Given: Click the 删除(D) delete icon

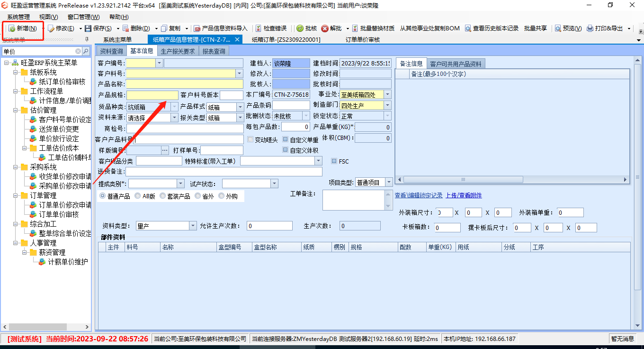Looking at the screenshot, I should 125,28.
